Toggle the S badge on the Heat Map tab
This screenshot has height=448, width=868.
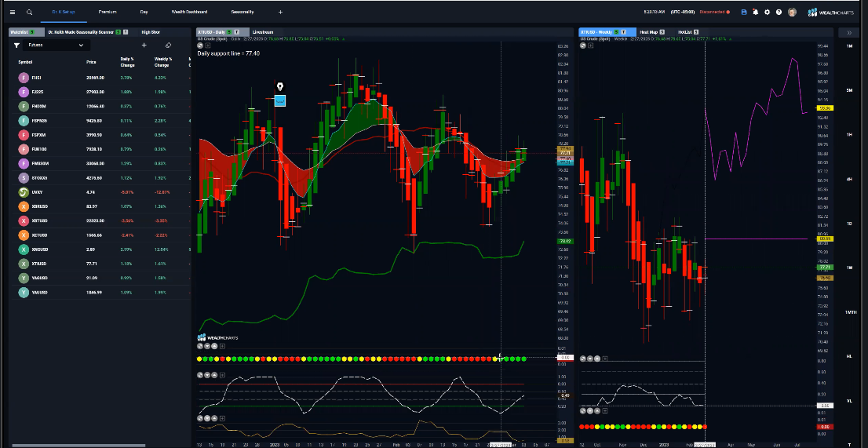(x=662, y=32)
